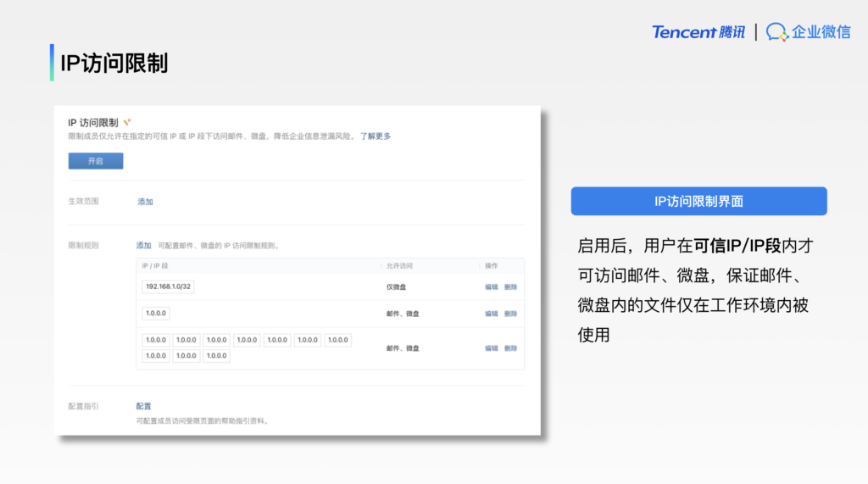Image resolution: width=868 pixels, height=484 pixels.
Task: Click the IP访问限制界面 blue banner
Action: 698,201
